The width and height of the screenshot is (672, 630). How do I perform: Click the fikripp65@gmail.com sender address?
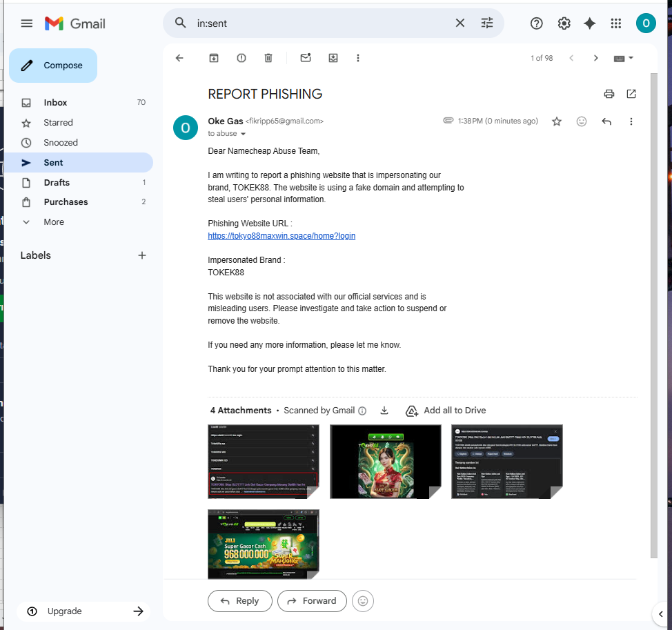[x=284, y=121]
